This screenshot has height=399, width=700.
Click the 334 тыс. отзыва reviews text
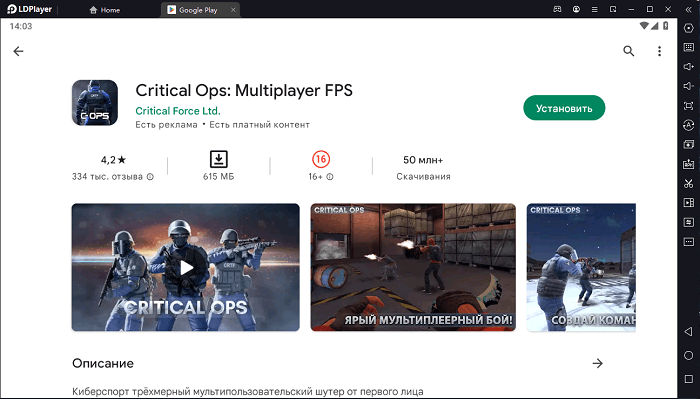point(107,177)
